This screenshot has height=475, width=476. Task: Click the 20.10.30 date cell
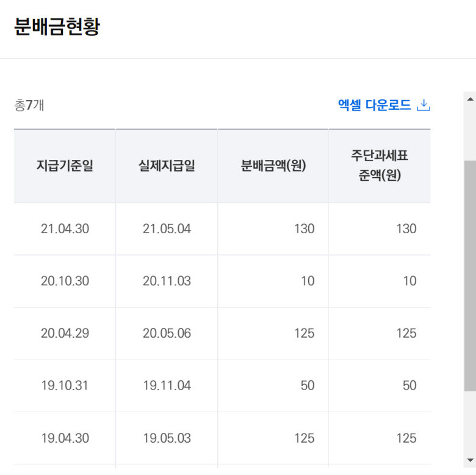pos(65,281)
